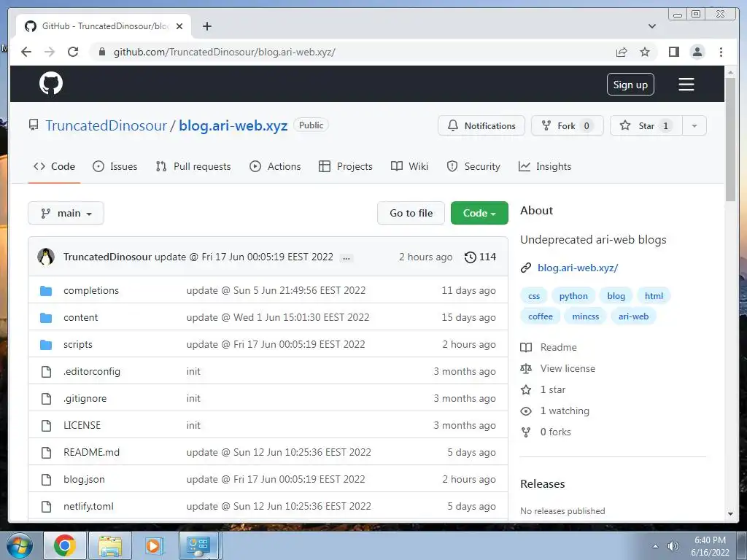Open the blog.ari-web.xyz repository name link
The image size is (747, 560).
click(233, 125)
